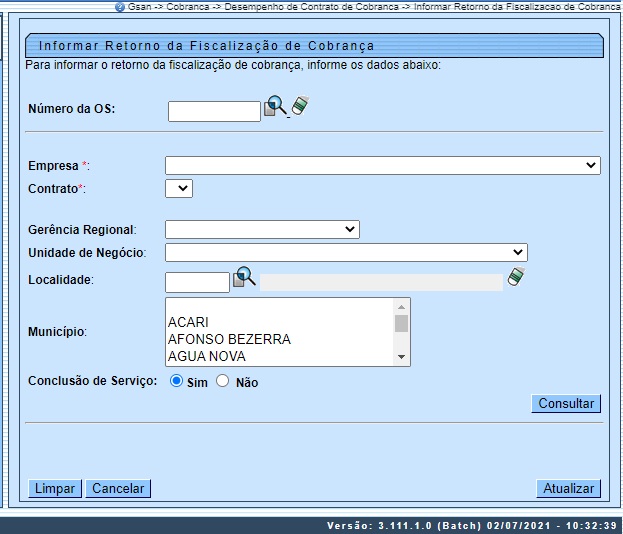Search for an OS number using magnifier icon
The image size is (623, 534).
(277, 106)
